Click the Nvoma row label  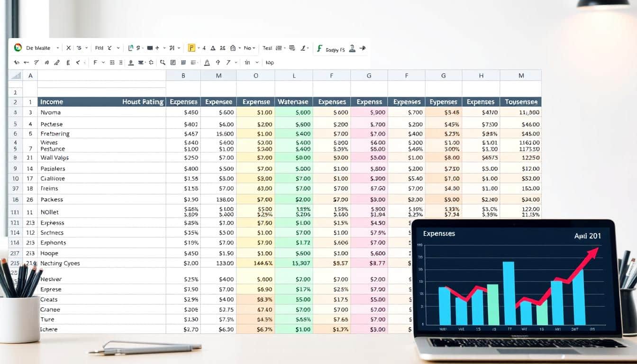click(51, 113)
